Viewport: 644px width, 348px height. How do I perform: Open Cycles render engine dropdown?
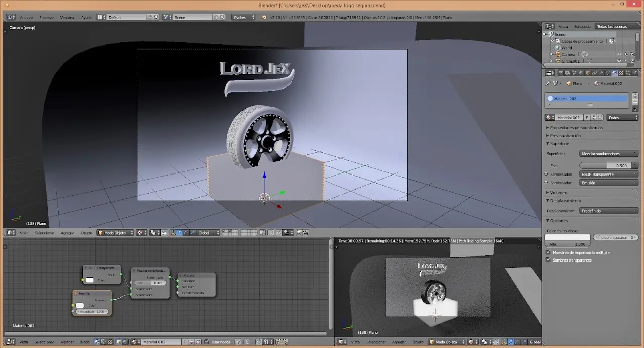coord(244,17)
